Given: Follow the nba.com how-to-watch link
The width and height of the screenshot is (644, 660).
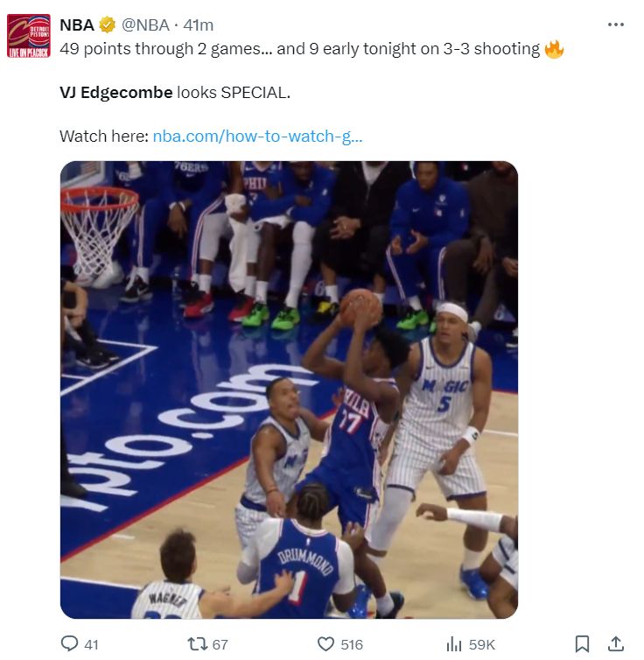Looking at the screenshot, I should (257, 137).
